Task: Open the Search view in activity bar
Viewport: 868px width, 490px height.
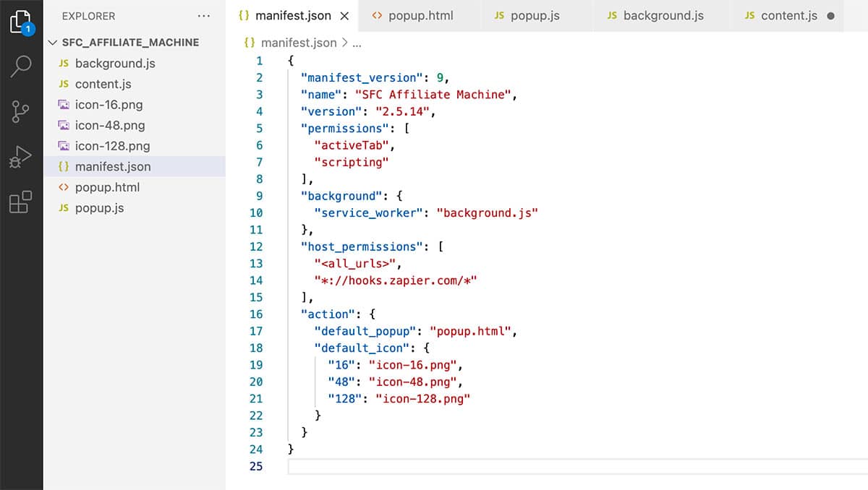Action: [x=21, y=66]
